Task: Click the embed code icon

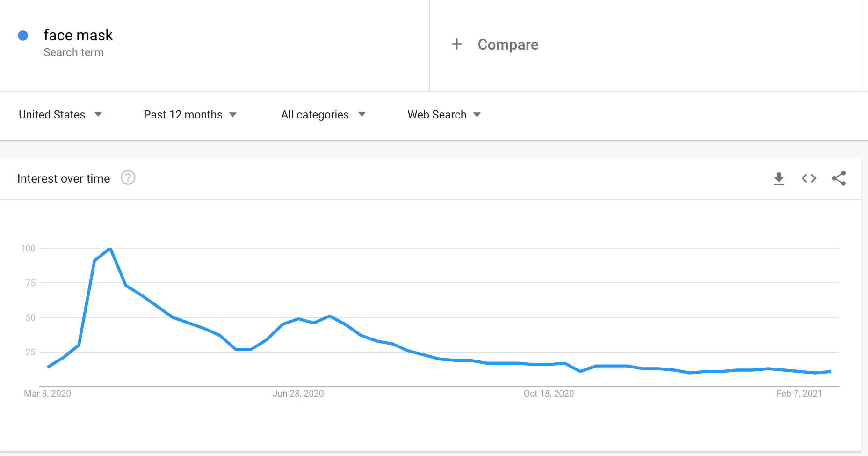Action: tap(809, 178)
